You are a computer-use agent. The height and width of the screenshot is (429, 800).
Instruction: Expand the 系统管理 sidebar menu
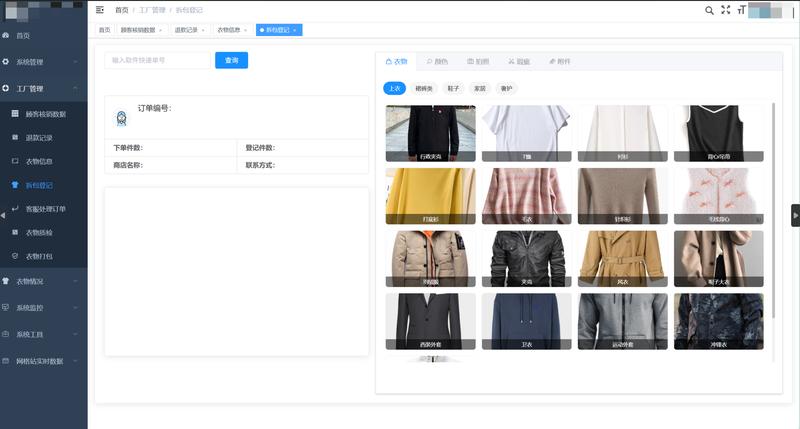[40, 62]
